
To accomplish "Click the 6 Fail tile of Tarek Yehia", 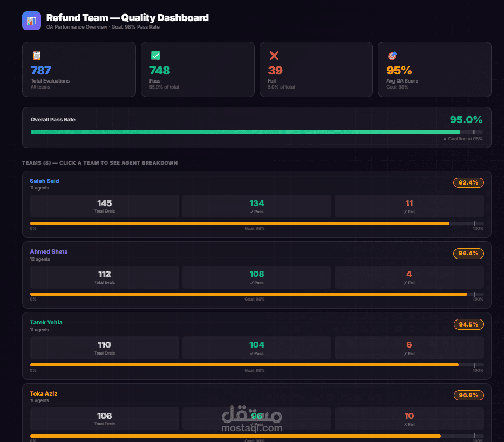I will (x=409, y=348).
